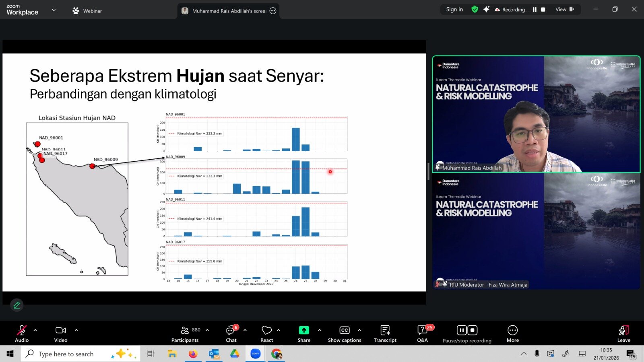Enable Show captions
The width and height of the screenshot is (644, 362).
click(344, 333)
